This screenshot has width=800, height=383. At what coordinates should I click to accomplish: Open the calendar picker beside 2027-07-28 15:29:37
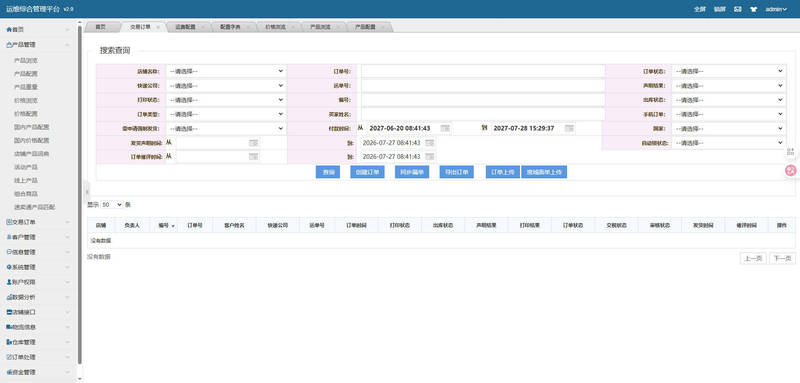569,129
